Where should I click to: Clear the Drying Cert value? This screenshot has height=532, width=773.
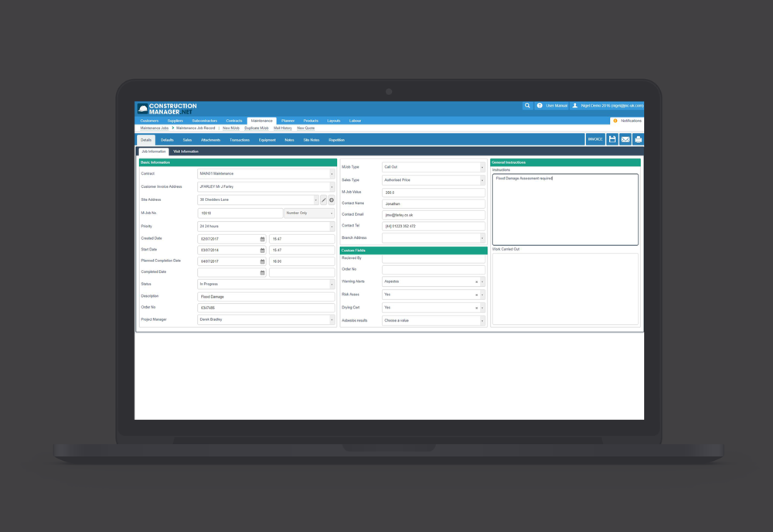point(476,308)
